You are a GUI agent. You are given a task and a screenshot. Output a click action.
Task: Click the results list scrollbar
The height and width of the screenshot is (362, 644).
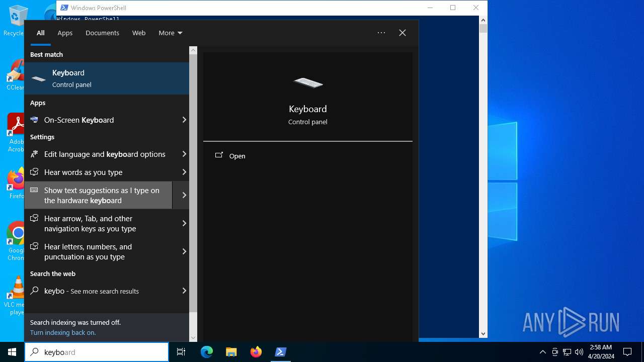[193, 183]
